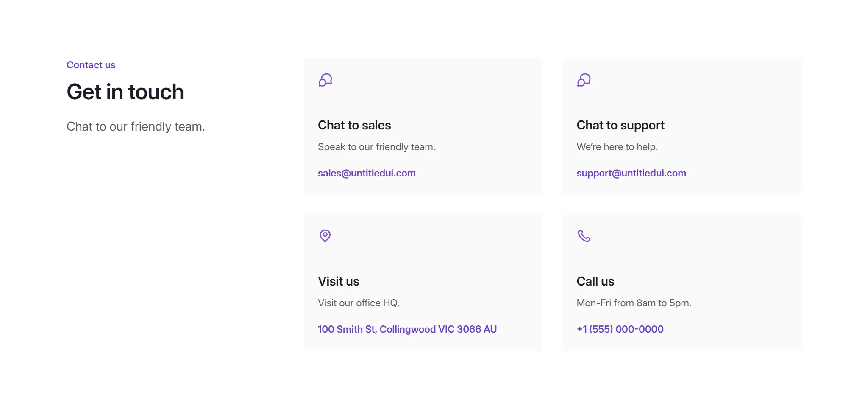Click the Mon-Fri from 8am to 5pm text
868x409 pixels.
point(634,303)
